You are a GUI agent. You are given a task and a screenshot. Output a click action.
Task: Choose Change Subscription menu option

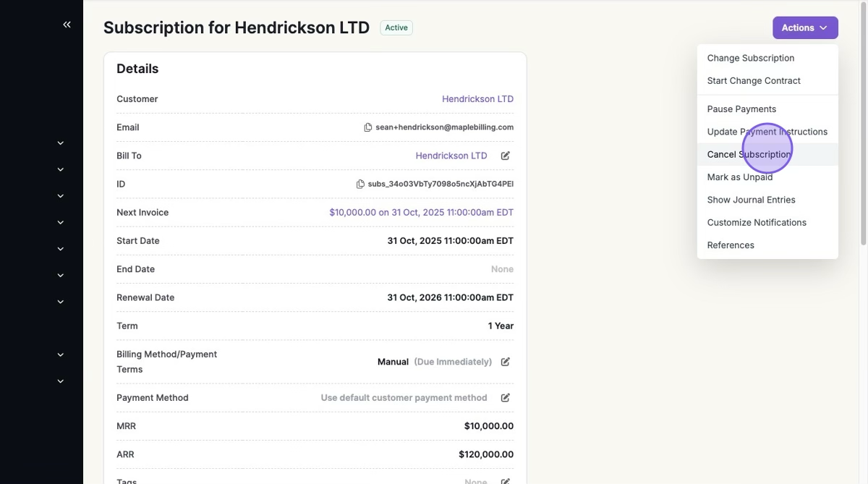click(750, 58)
